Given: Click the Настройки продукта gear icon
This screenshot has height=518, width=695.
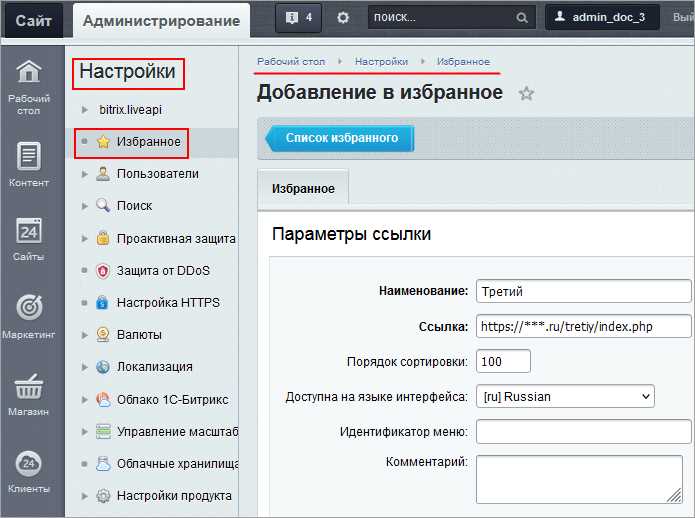Looking at the screenshot, I should [103, 495].
